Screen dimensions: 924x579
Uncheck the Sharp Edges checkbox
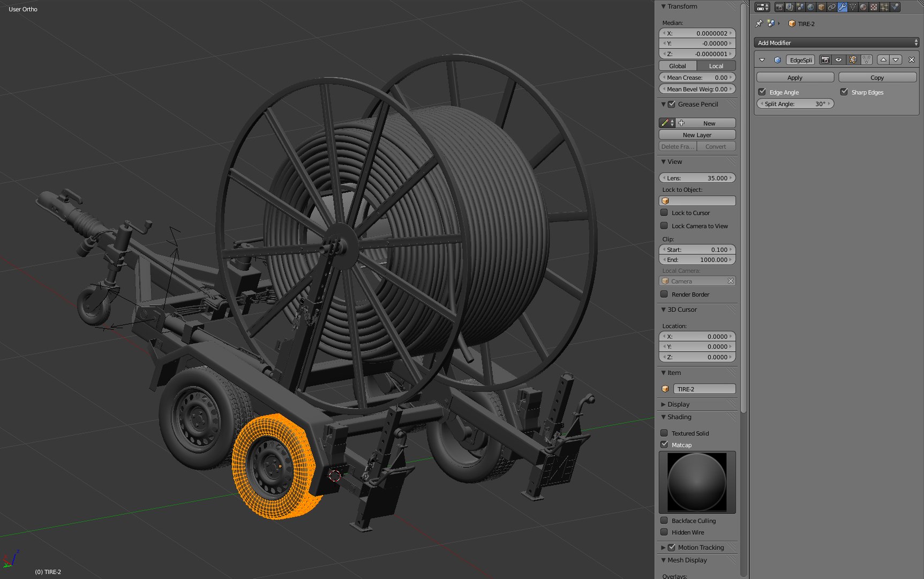[x=844, y=92]
